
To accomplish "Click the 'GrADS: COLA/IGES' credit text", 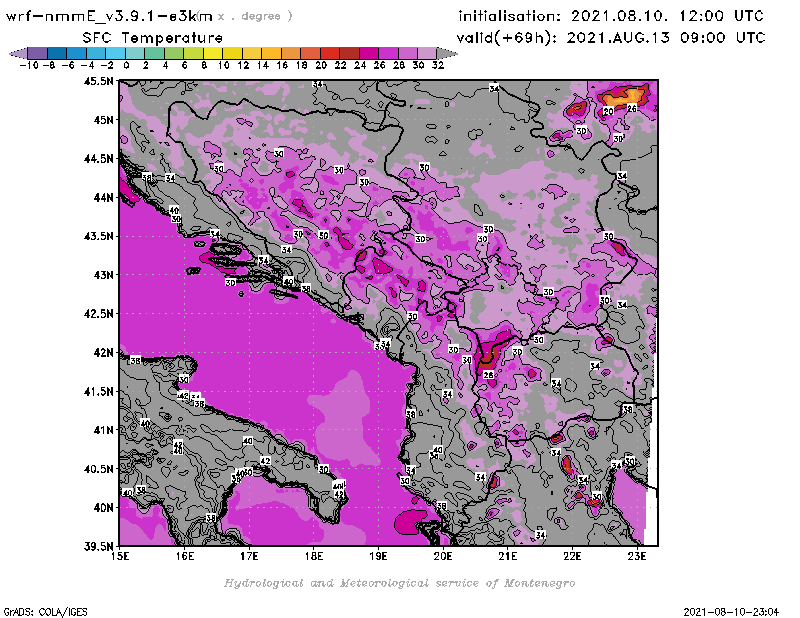I will click(45, 611).
